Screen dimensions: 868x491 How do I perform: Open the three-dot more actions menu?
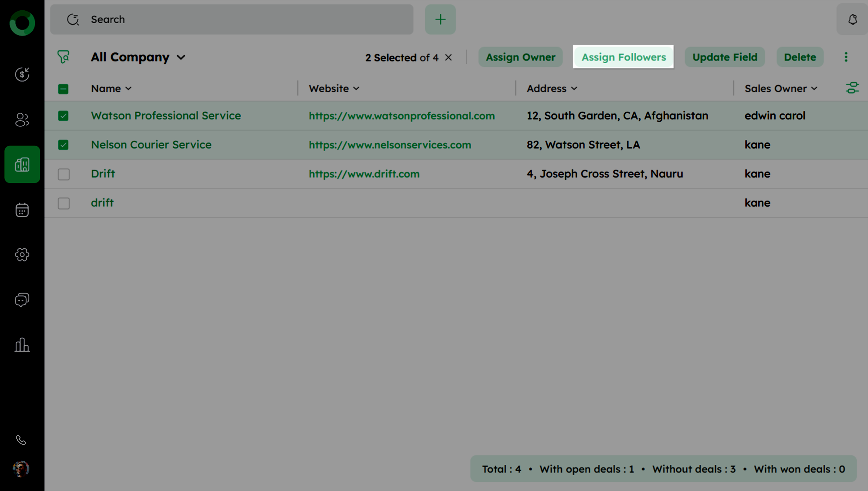[846, 57]
